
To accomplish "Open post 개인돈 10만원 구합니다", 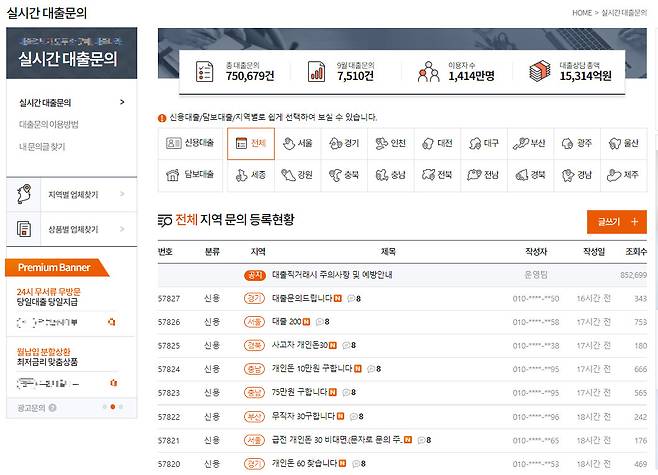I will (312, 369).
